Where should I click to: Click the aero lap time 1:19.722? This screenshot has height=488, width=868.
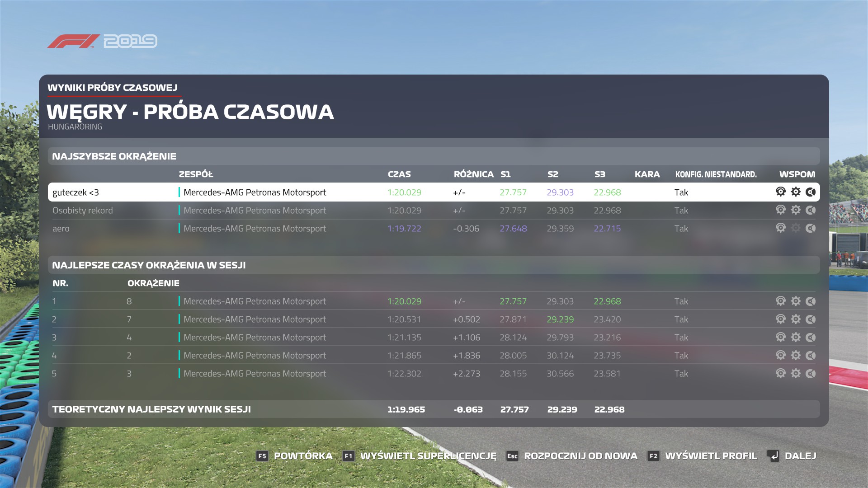tap(404, 229)
